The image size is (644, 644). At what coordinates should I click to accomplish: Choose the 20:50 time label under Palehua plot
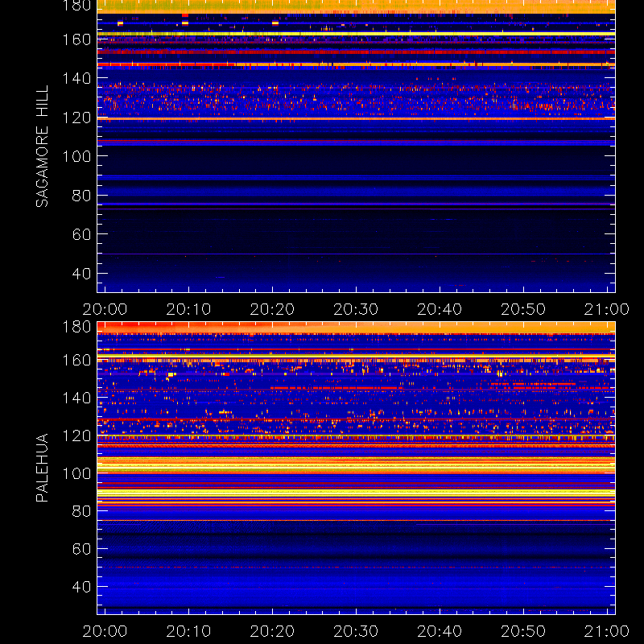coord(523,631)
